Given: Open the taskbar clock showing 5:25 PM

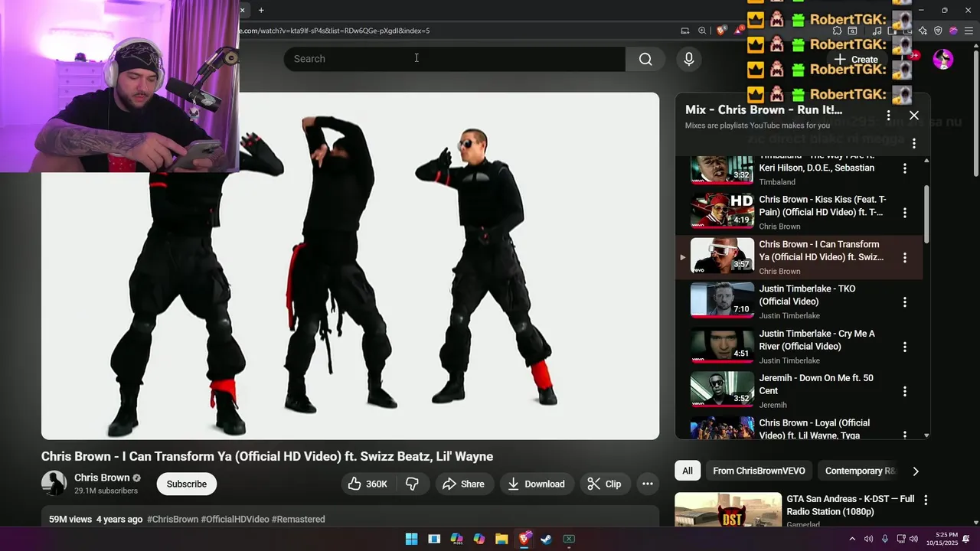Looking at the screenshot, I should point(942,539).
